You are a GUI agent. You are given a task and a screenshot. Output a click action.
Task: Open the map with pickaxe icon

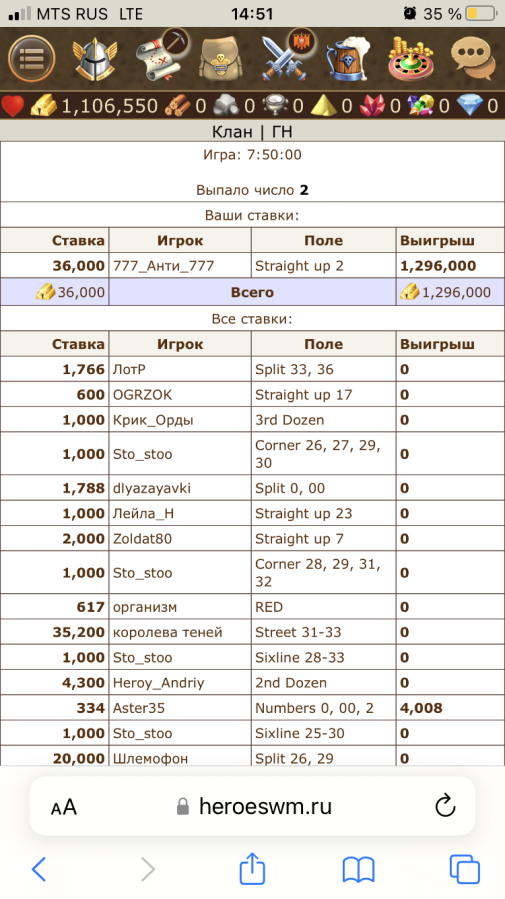point(157,57)
